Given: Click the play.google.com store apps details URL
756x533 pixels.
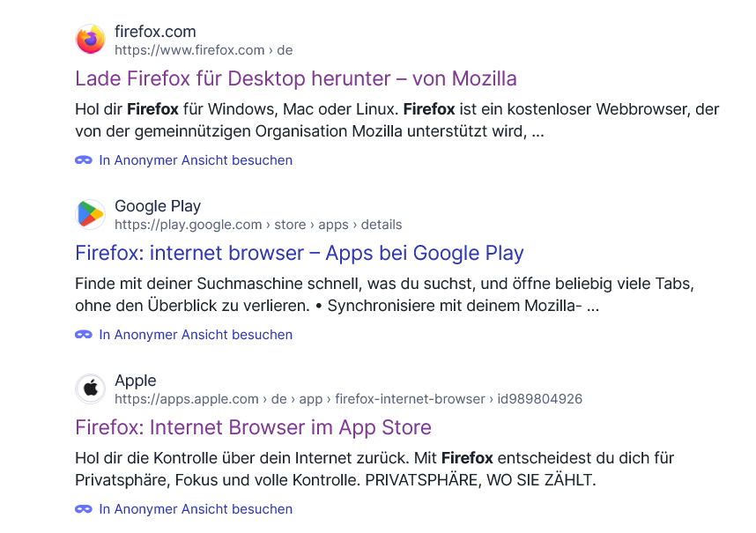Looking at the screenshot, I should (257, 225).
